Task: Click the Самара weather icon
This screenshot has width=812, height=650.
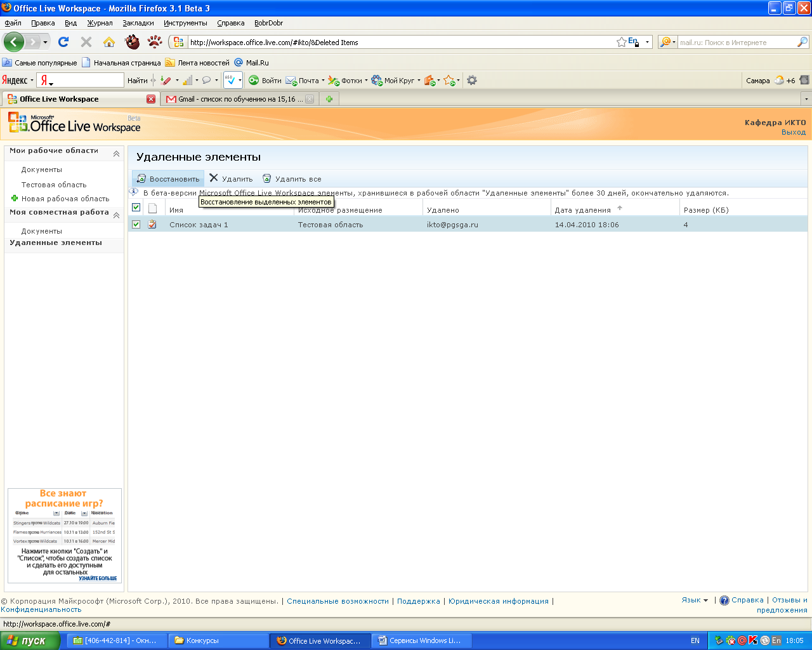Action: click(779, 81)
